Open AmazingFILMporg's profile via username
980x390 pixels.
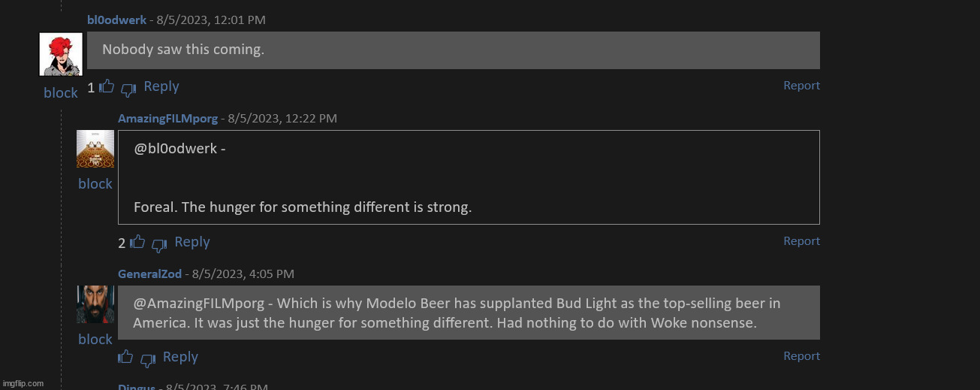pyautogui.click(x=167, y=119)
